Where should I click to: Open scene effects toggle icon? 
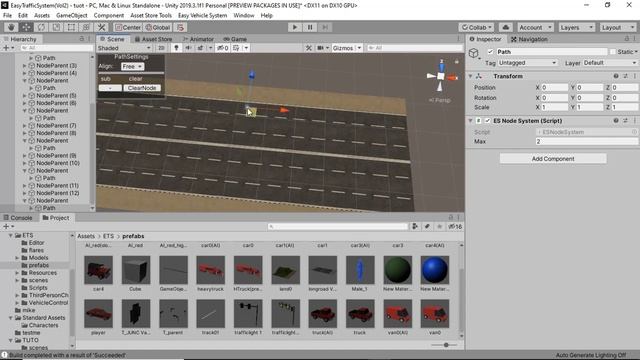(200, 48)
